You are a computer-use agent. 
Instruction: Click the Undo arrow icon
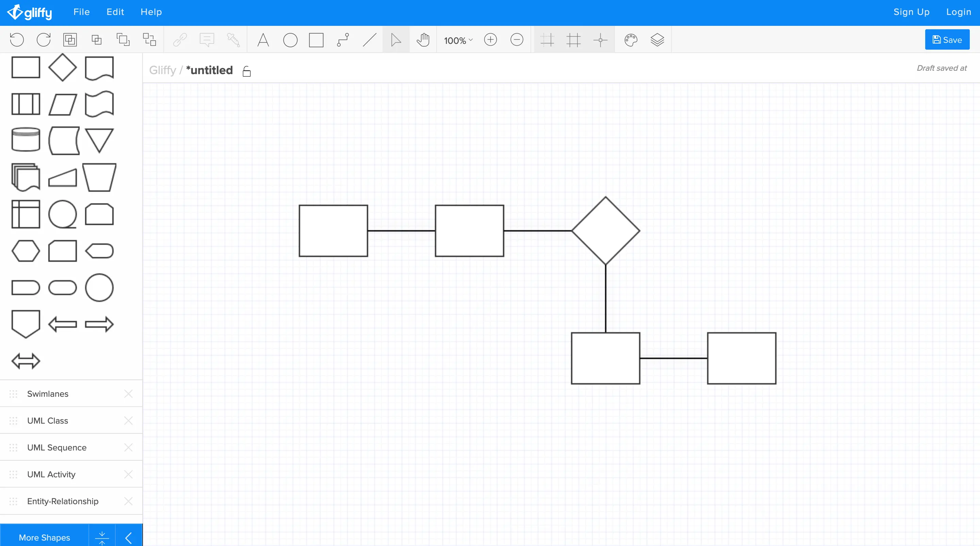[17, 40]
